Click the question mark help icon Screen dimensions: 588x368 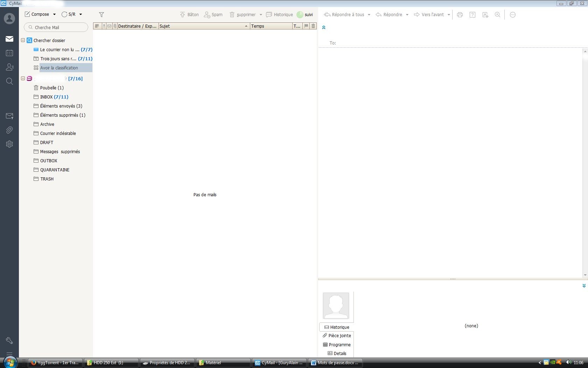[472, 15]
